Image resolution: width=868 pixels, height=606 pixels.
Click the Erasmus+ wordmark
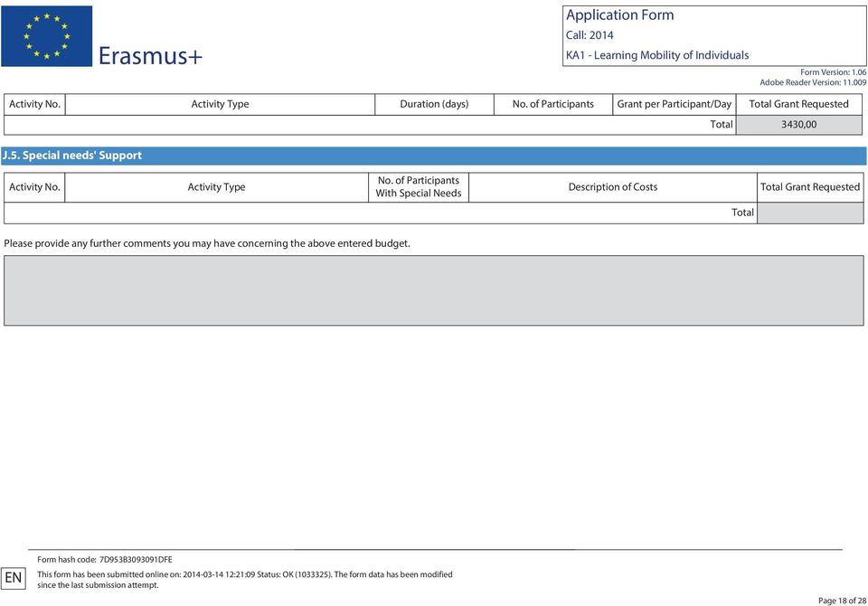[x=151, y=56]
